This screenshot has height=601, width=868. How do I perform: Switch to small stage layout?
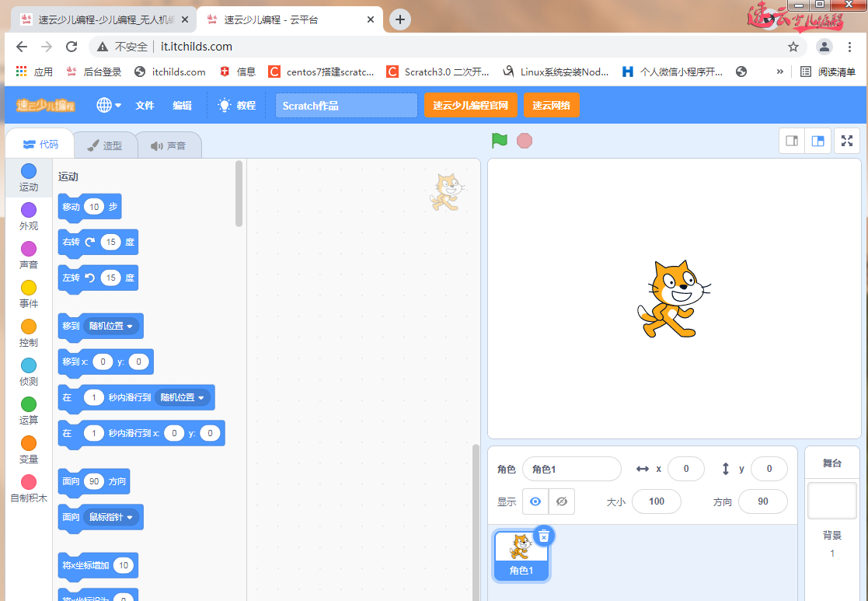point(792,141)
